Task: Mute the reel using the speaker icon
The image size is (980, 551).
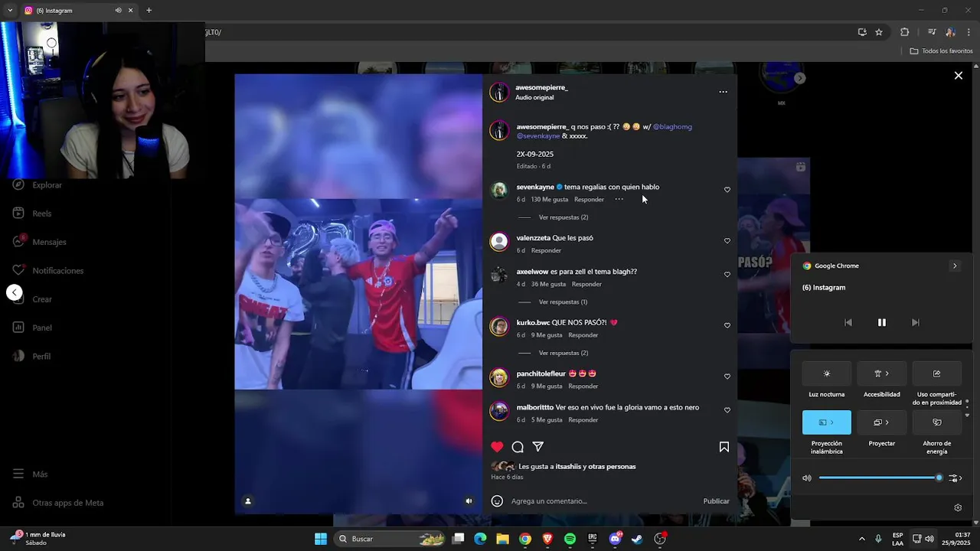Action: click(x=469, y=501)
